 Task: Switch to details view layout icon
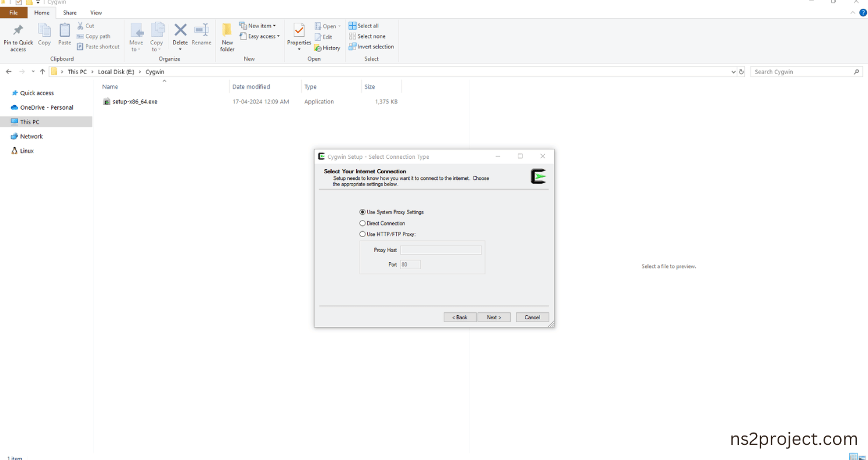[853, 456]
